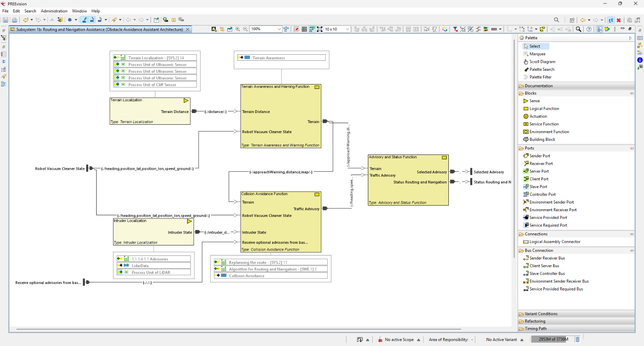This screenshot has height=346, width=644.
Task: Select the Terrain Awareness linked artifact row
Action: tap(281, 58)
